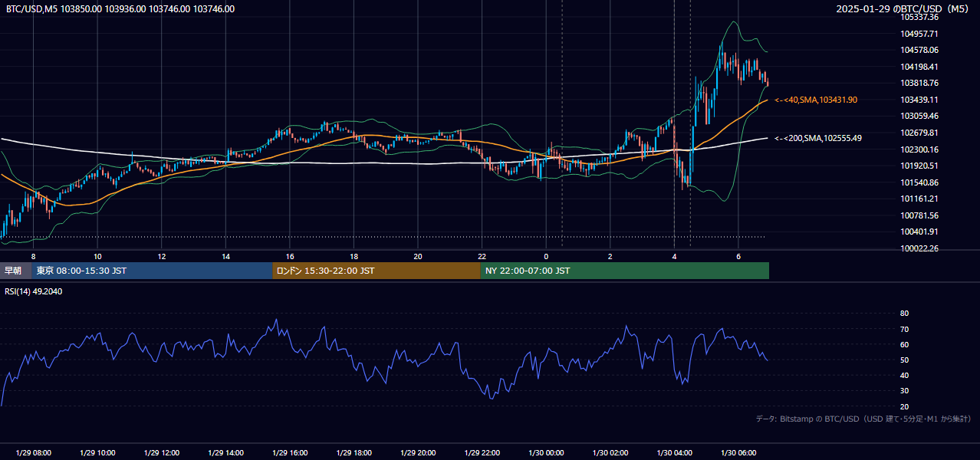Viewport: 980px width, 460px height.
Task: Click the 1/29 18:00 timestamp
Action: [354, 453]
